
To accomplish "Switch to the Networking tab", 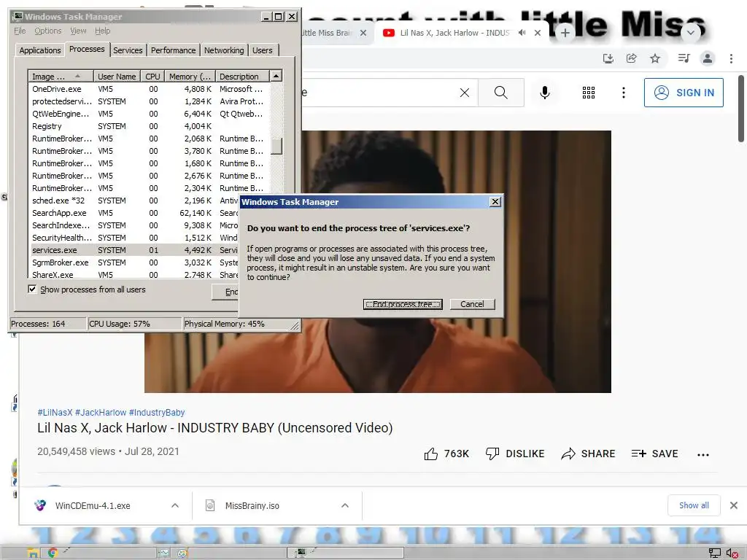I will 224,50.
